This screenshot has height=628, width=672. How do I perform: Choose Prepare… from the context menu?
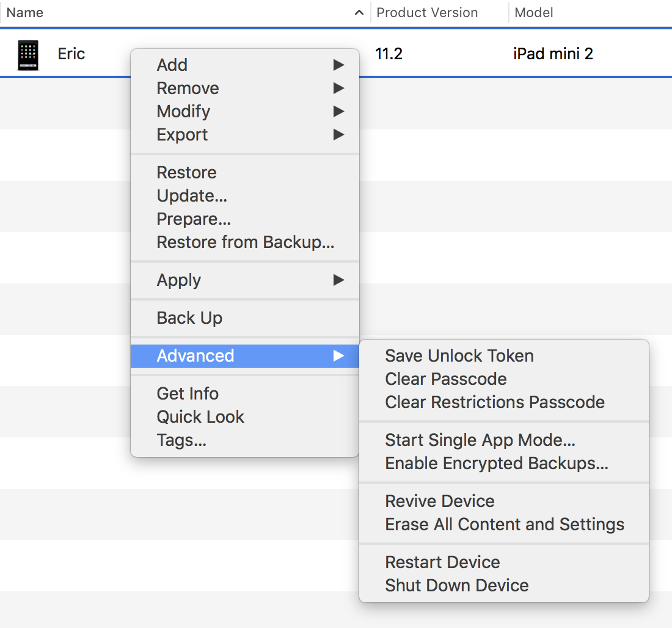pyautogui.click(x=245, y=219)
